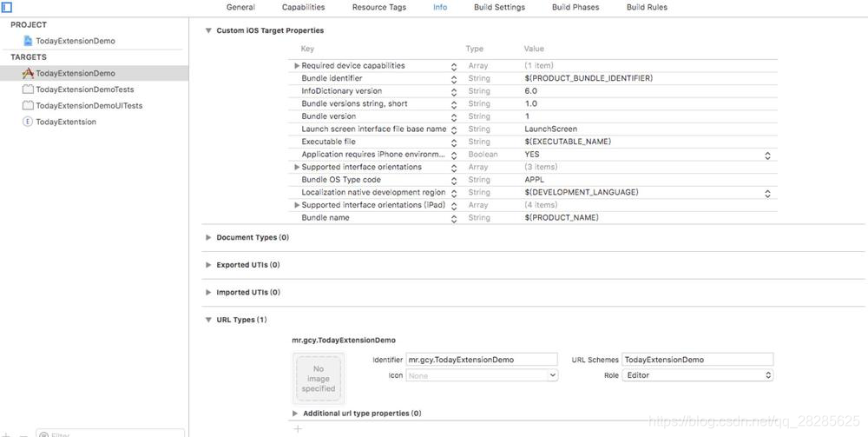Click the Localization native development region key
Screen dimensions: 868x437
[x=373, y=192]
